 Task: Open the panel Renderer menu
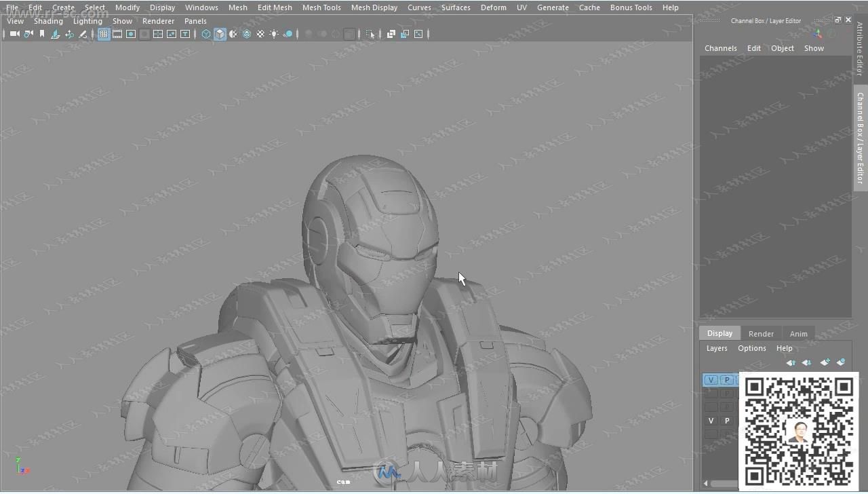158,21
